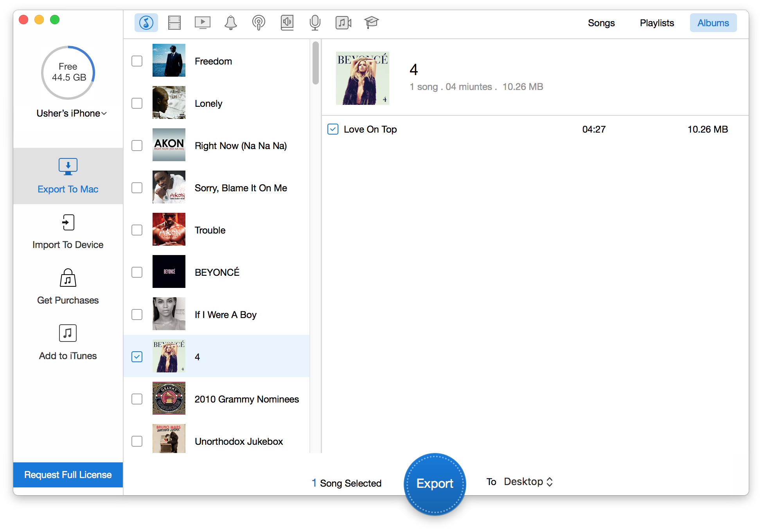The image size is (762, 532).
Task: Click the AKON Right Now cover thumbnail
Action: pyautogui.click(x=169, y=145)
